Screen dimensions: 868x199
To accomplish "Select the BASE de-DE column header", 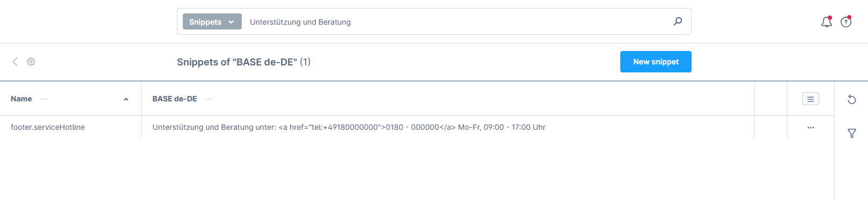I will click(175, 99).
